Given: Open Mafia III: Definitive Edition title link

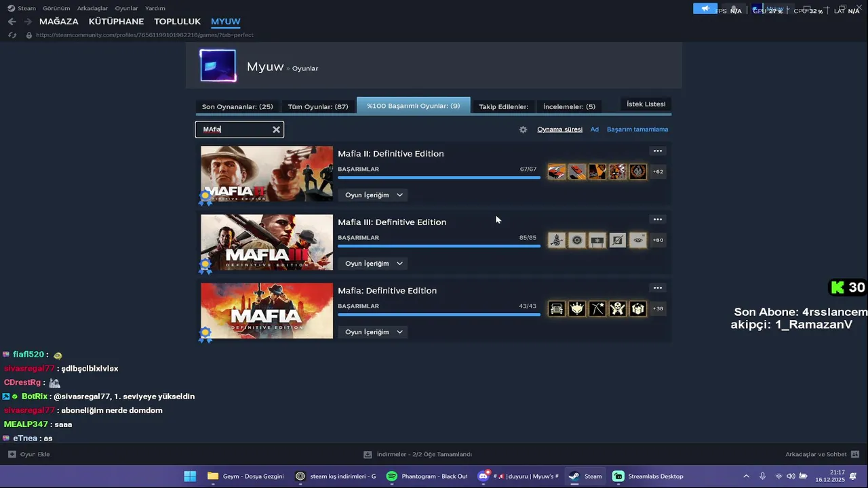Looking at the screenshot, I should point(392,222).
